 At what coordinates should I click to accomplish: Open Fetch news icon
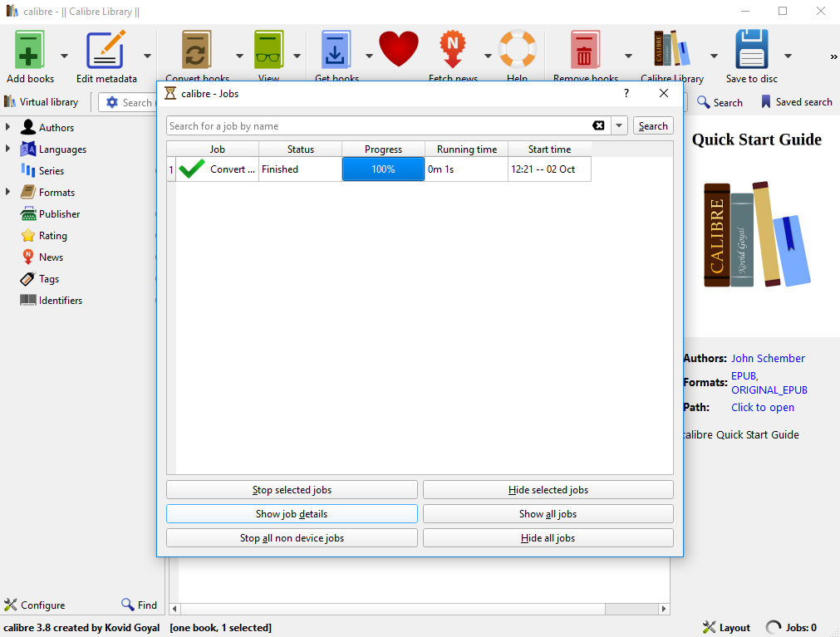point(453,49)
